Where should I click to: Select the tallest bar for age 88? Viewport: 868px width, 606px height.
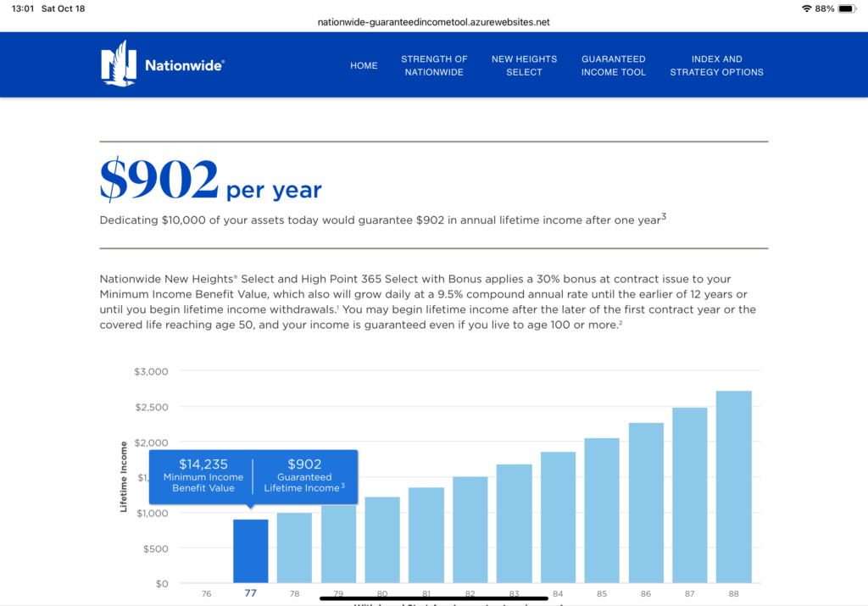[x=733, y=486]
